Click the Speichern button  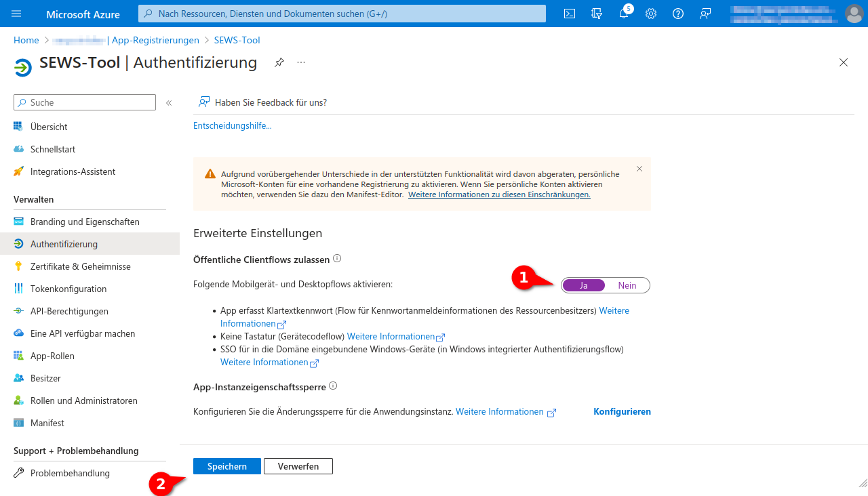[227, 466]
